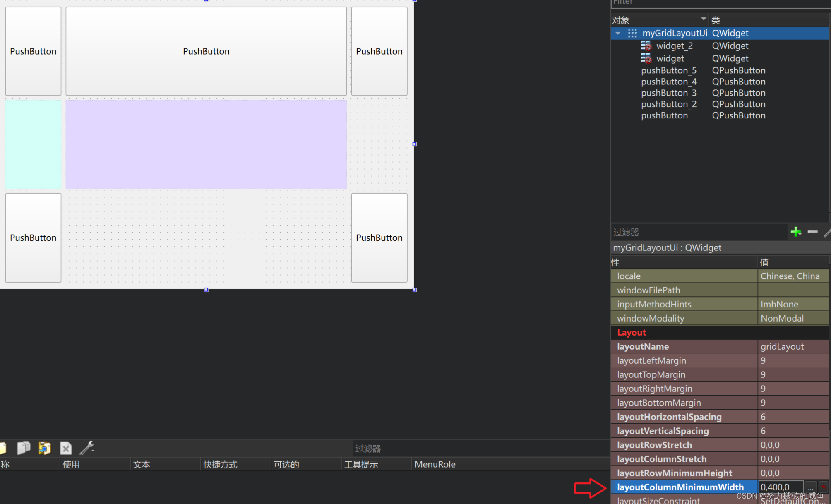
Task: Click the copy action icon in action editor
Action: click(x=24, y=448)
